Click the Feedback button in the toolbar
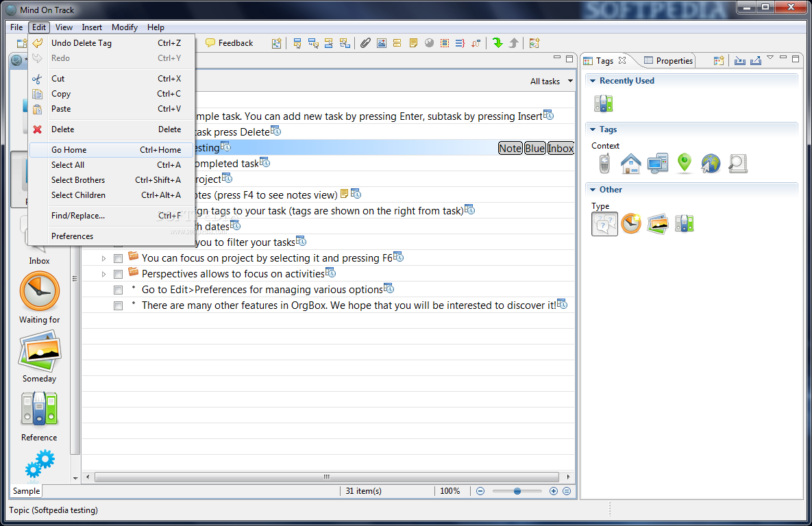This screenshot has width=812, height=526. [x=229, y=43]
